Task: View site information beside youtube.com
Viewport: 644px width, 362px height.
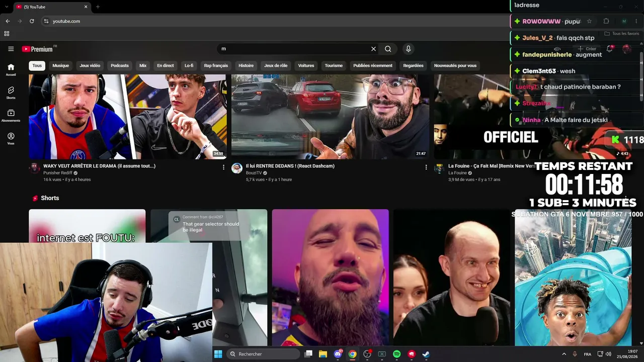Action: (x=46, y=21)
